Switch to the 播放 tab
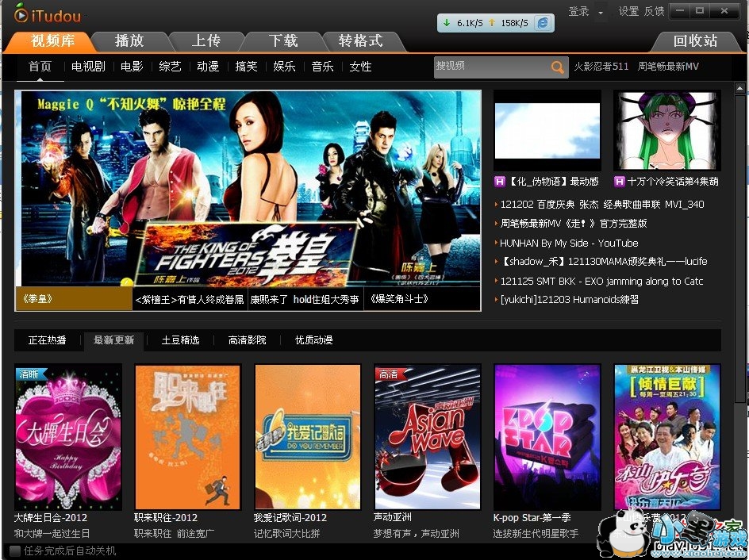Viewport: 749px width, 560px height. pos(129,41)
